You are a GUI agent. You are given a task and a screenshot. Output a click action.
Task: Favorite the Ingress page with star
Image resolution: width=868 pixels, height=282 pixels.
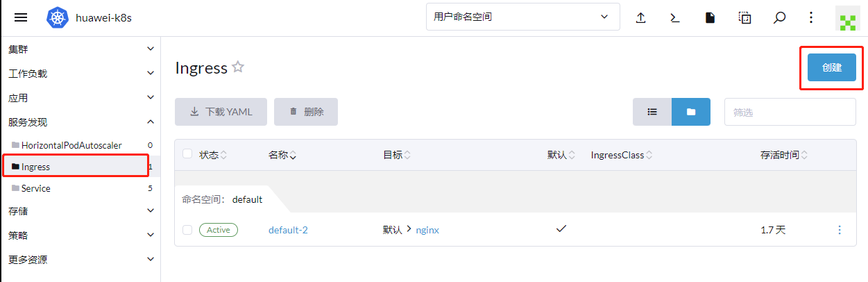click(x=238, y=67)
